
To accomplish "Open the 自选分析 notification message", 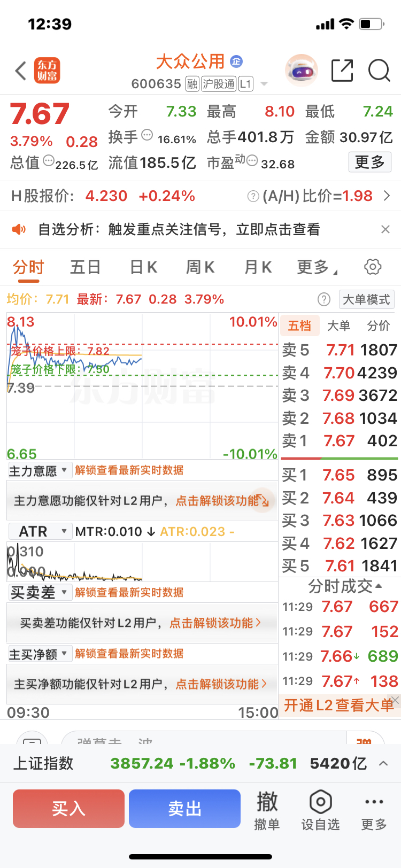I will (x=179, y=229).
